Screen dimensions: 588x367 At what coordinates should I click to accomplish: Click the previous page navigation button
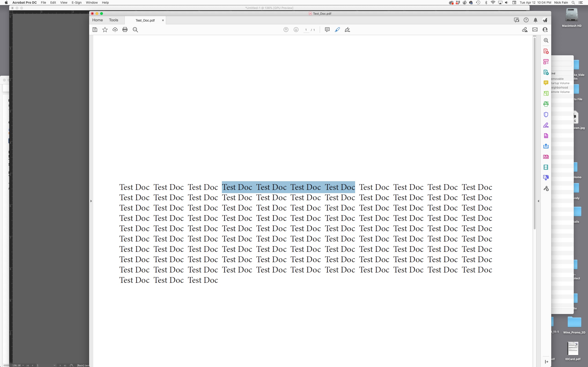tap(287, 30)
